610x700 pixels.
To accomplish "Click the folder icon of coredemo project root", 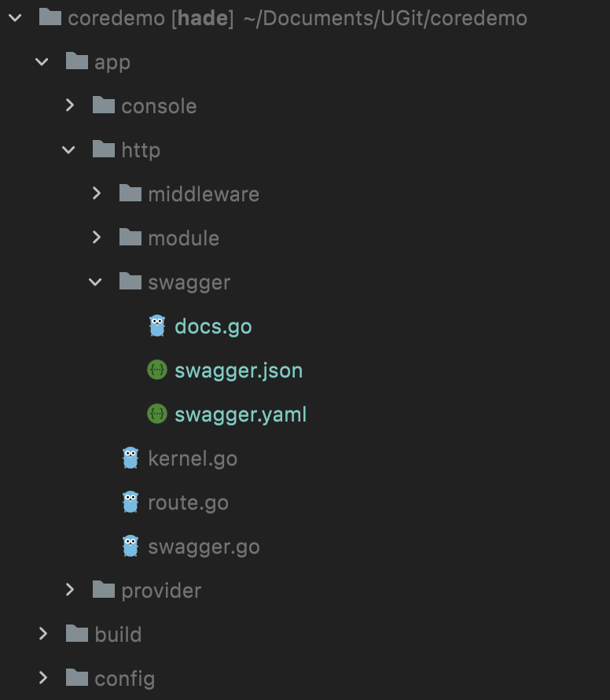I will [x=50, y=17].
